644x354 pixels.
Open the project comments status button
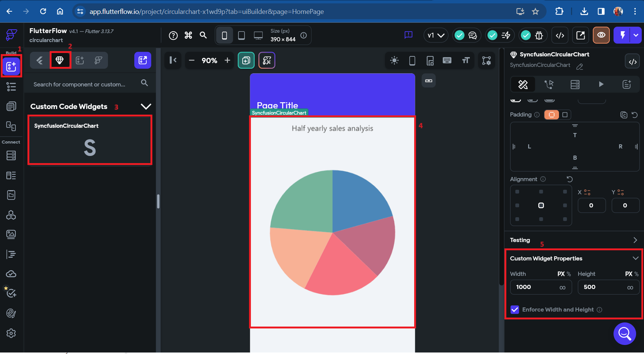click(x=466, y=35)
